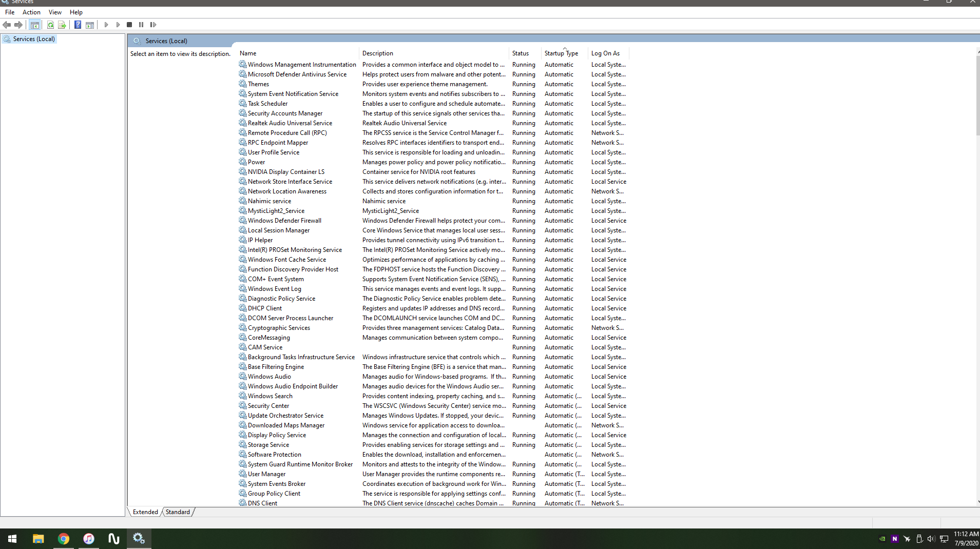Screen dimensions: 980x549
Task: Select Update Orchestrator Service
Action: [285, 416]
